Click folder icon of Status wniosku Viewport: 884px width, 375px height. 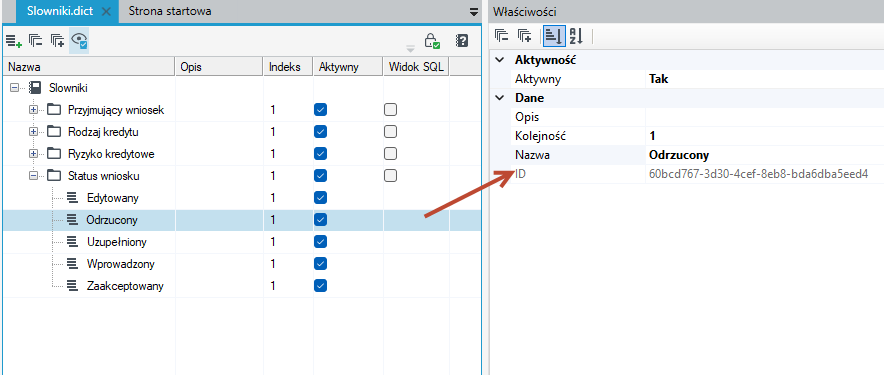[x=54, y=175]
